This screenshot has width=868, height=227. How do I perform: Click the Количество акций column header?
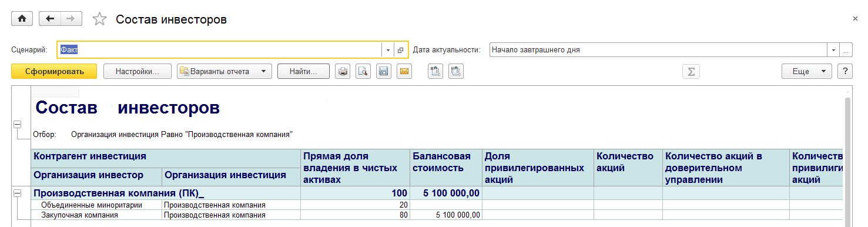click(x=628, y=168)
